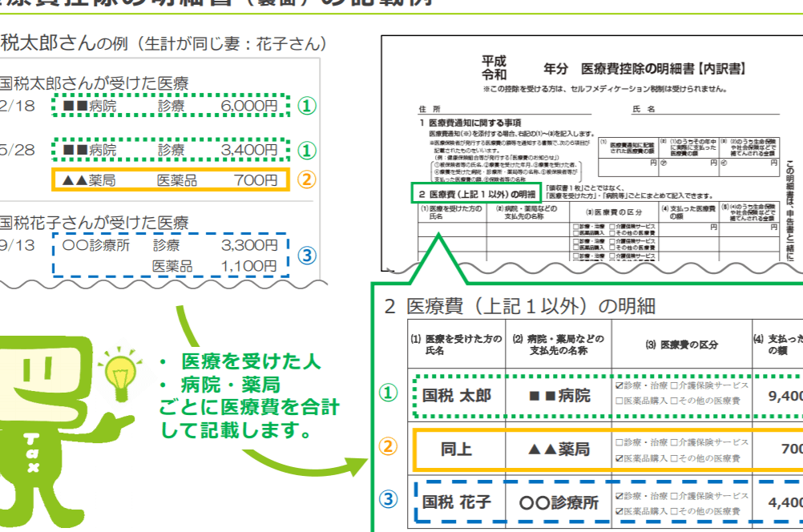Toggle 医薬品購入 checkbox in 〇〇診療所 row
Screen dimensions: 803x532
[619, 511]
